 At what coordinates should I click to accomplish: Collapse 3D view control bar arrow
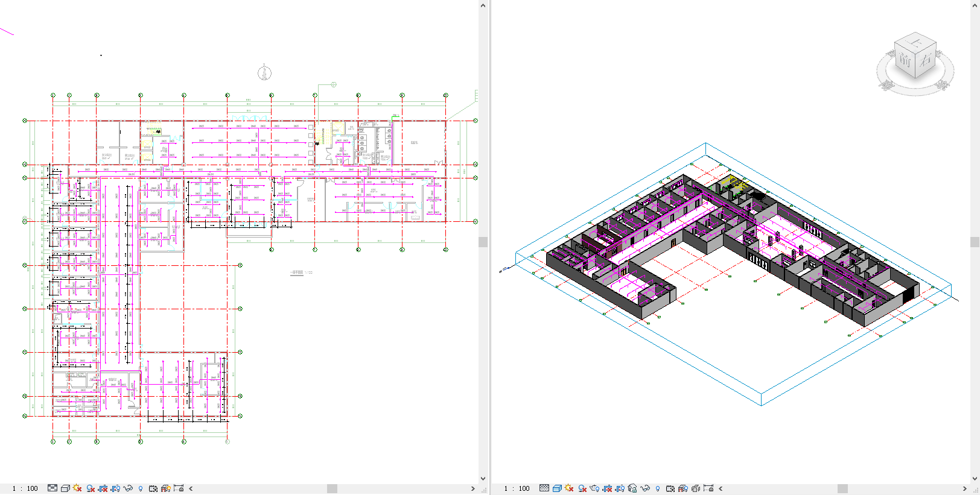[x=721, y=488]
